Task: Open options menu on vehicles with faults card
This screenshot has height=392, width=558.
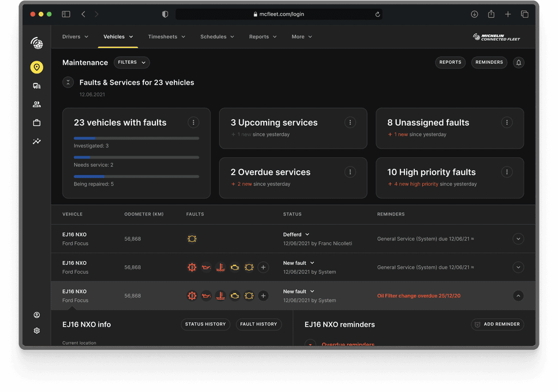Action: 193,122
